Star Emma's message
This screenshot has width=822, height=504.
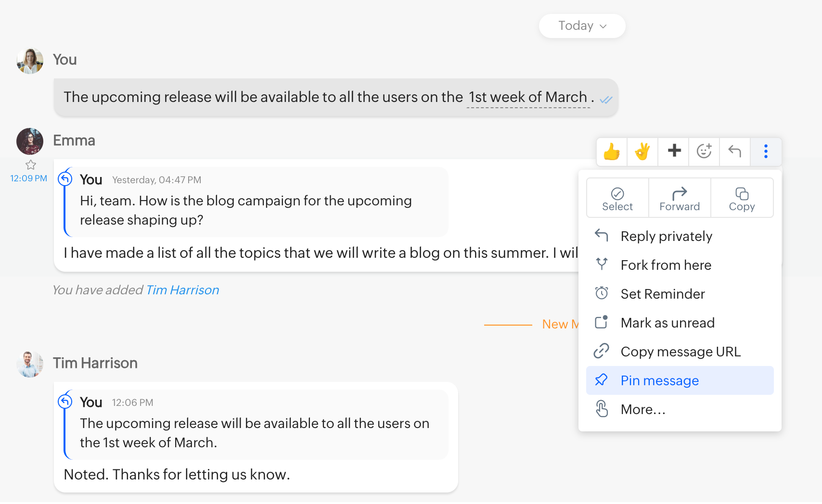(31, 165)
